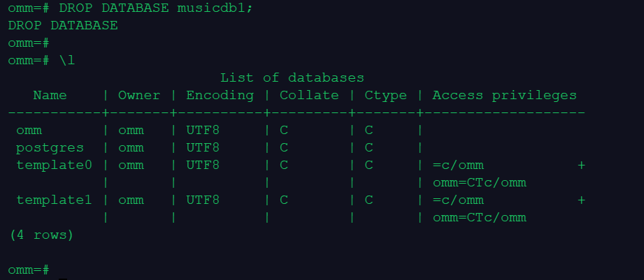Click the \l command text
The image size is (644, 280).
pyautogui.click(x=67, y=60)
